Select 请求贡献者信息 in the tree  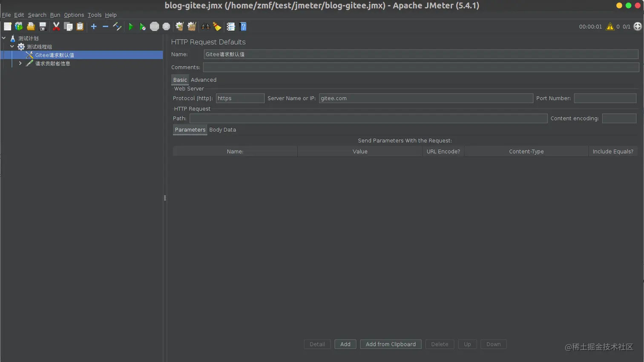click(53, 64)
